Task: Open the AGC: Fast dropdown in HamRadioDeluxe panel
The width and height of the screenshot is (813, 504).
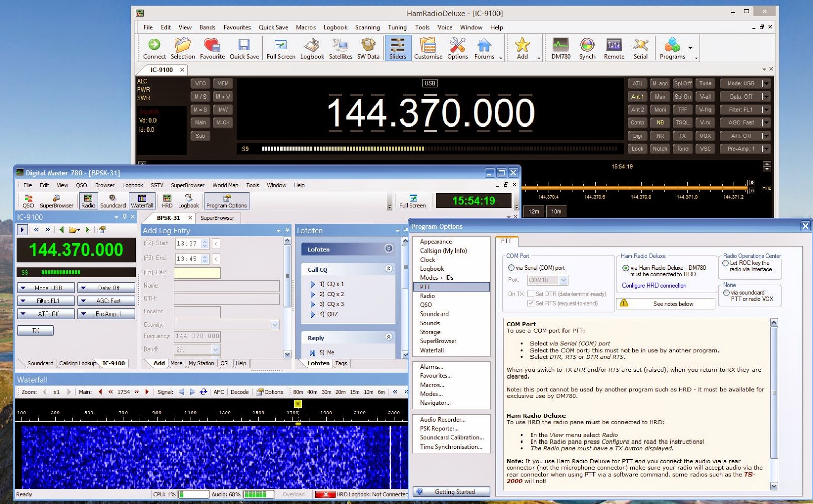Action: pos(745,122)
